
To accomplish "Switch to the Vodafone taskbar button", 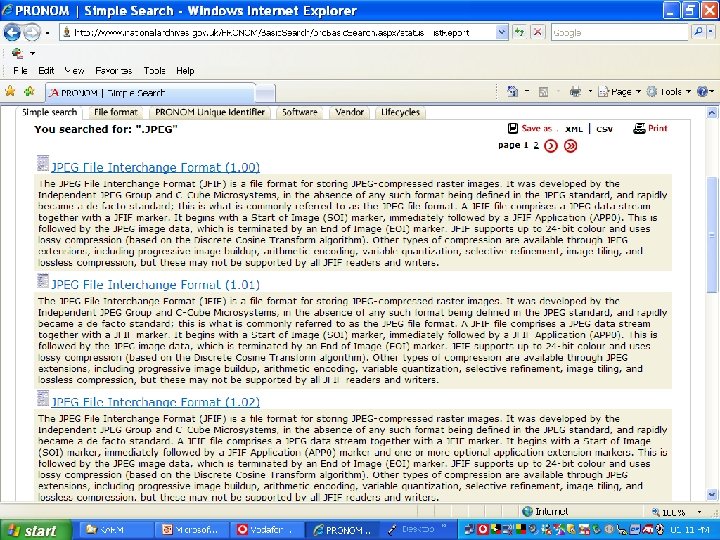I will (266, 530).
